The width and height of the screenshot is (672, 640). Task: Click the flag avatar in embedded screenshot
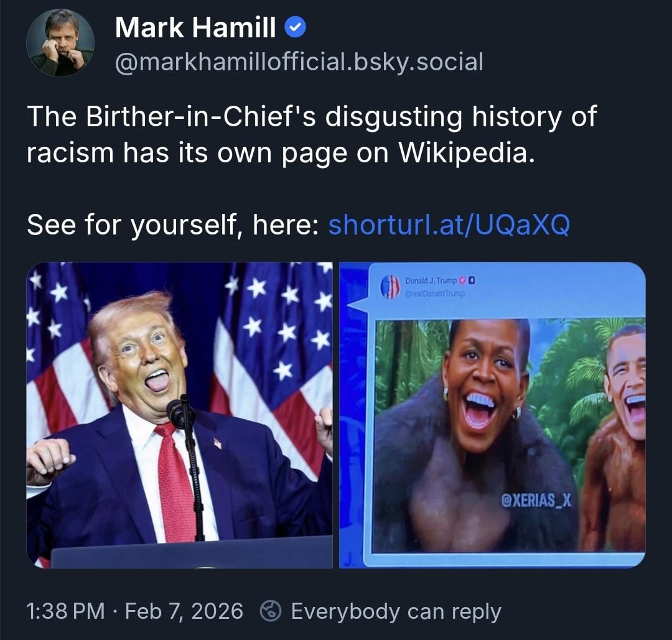(x=390, y=287)
